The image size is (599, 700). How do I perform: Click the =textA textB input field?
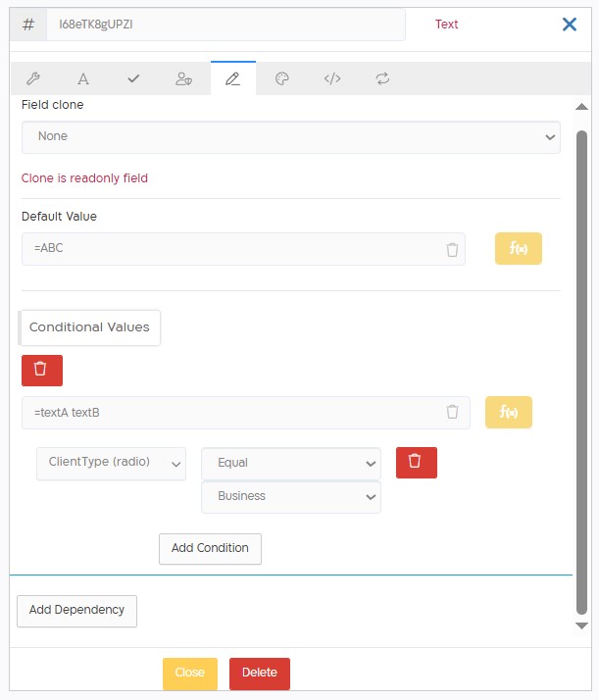(246, 413)
